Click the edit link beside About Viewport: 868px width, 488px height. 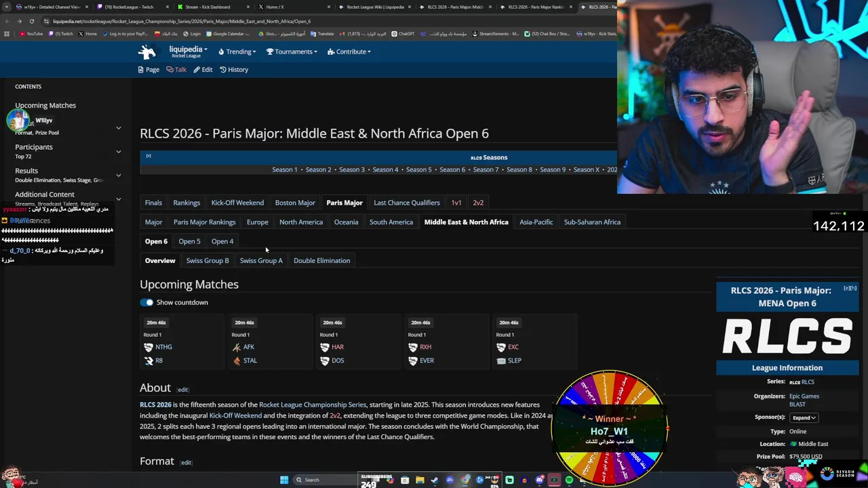(183, 390)
